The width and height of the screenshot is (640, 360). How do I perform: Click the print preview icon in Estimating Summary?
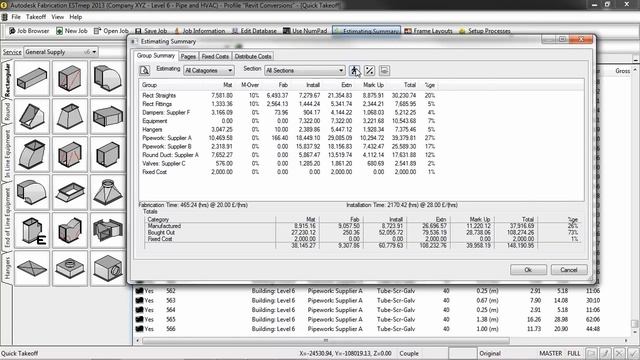(x=144, y=71)
